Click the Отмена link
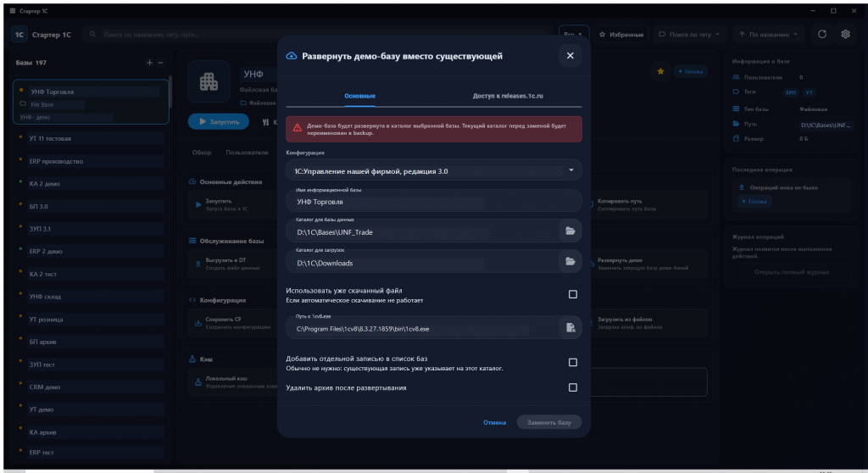 pyautogui.click(x=494, y=422)
